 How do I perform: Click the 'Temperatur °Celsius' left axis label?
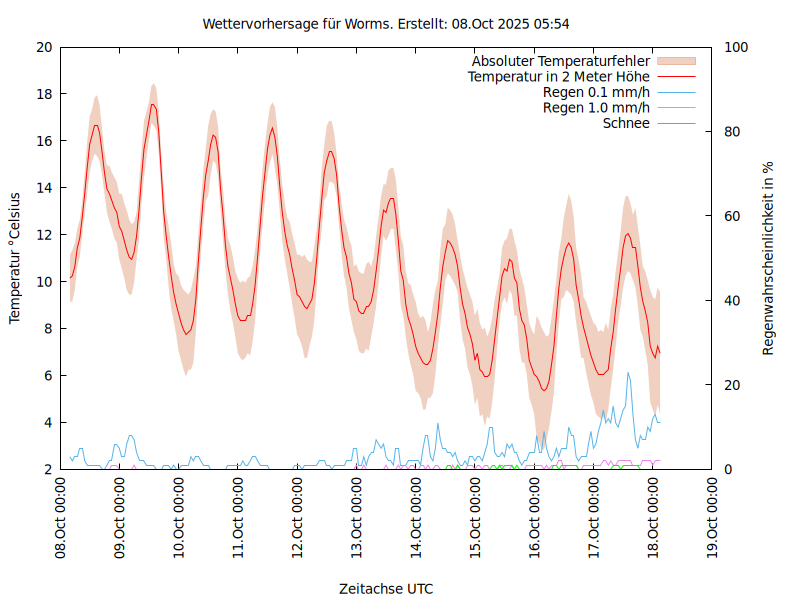click(x=15, y=258)
